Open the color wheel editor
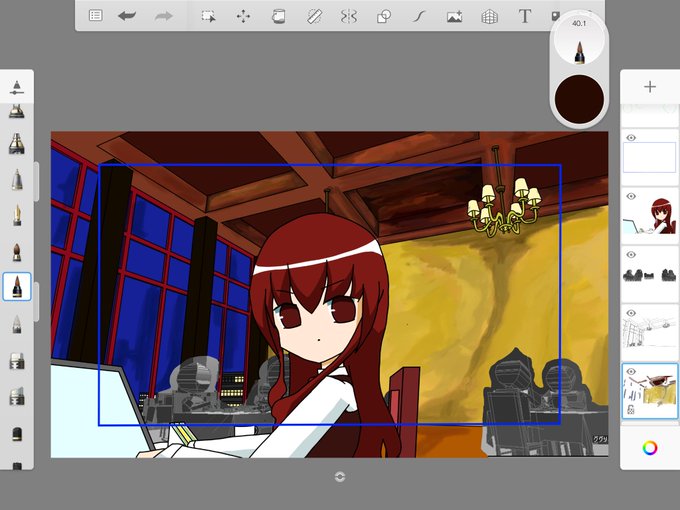This screenshot has width=680, height=510. [650, 448]
